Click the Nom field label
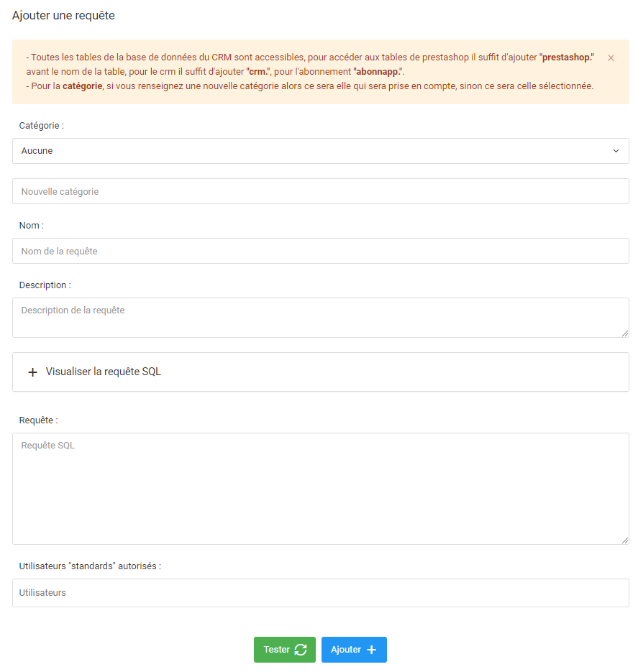This screenshot has height=672, width=638. pos(32,226)
